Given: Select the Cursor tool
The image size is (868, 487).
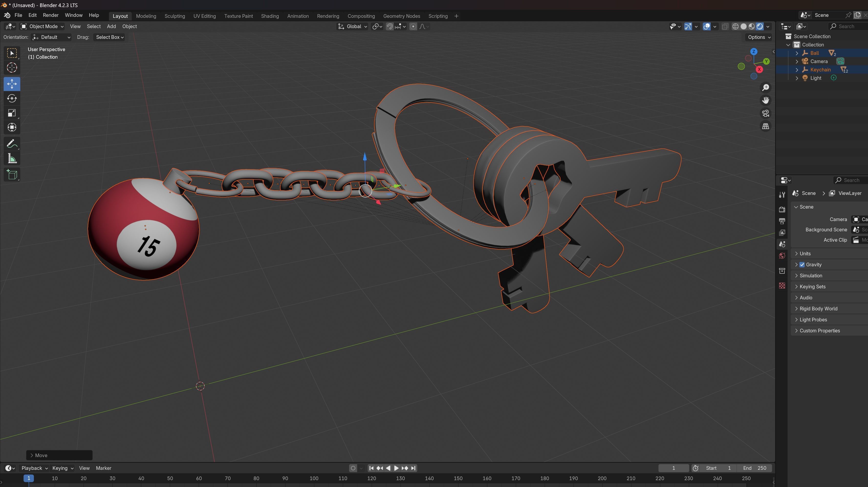Looking at the screenshot, I should 12,68.
